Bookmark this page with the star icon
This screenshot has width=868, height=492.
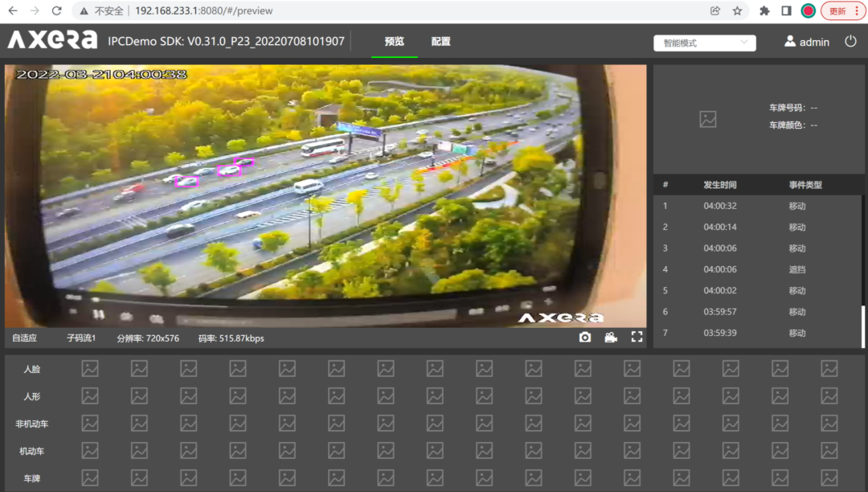(737, 11)
